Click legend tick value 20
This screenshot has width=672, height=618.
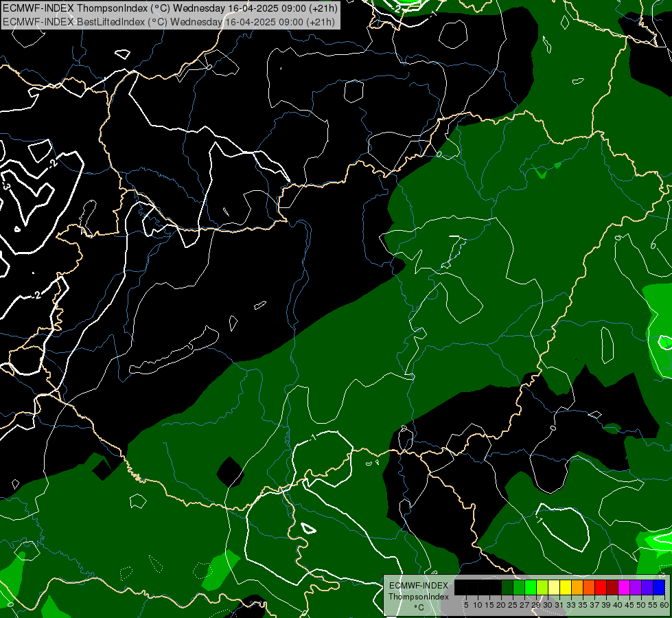(x=502, y=605)
